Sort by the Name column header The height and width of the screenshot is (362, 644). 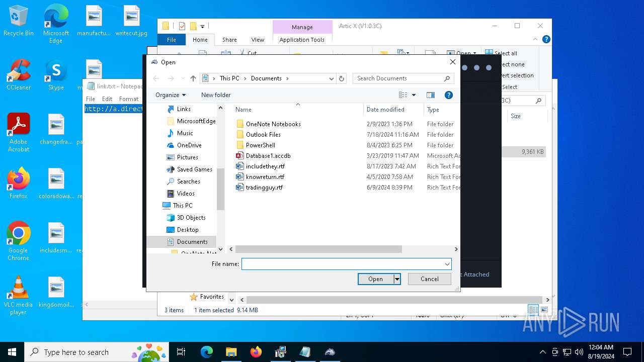coord(244,110)
